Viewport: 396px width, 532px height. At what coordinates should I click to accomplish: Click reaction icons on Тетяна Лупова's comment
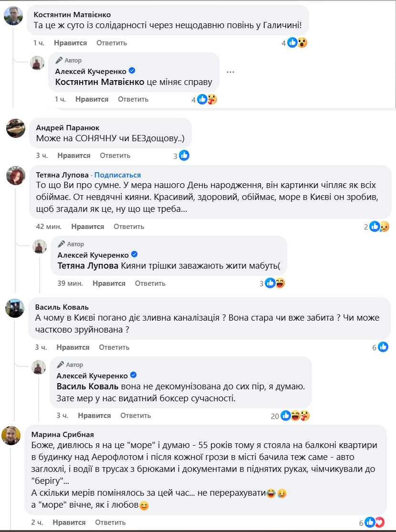[x=379, y=227]
